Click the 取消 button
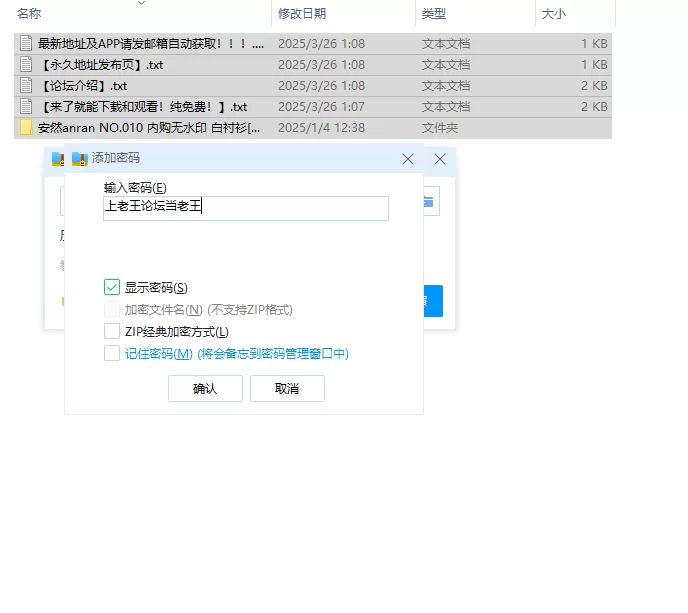This screenshot has height=613, width=688. point(287,388)
